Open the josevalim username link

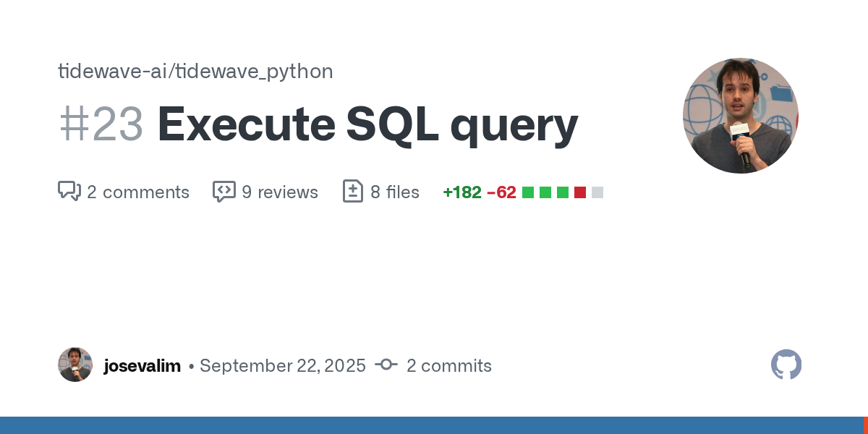point(142,366)
